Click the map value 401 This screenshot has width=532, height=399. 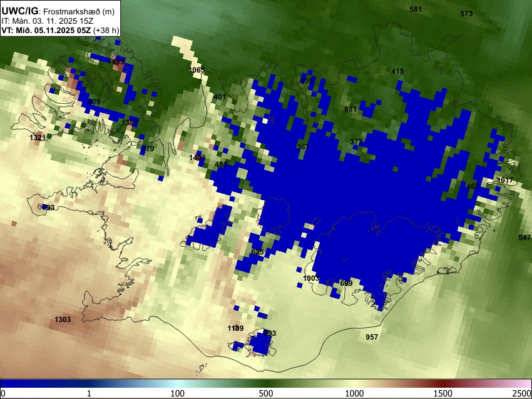coord(220,97)
